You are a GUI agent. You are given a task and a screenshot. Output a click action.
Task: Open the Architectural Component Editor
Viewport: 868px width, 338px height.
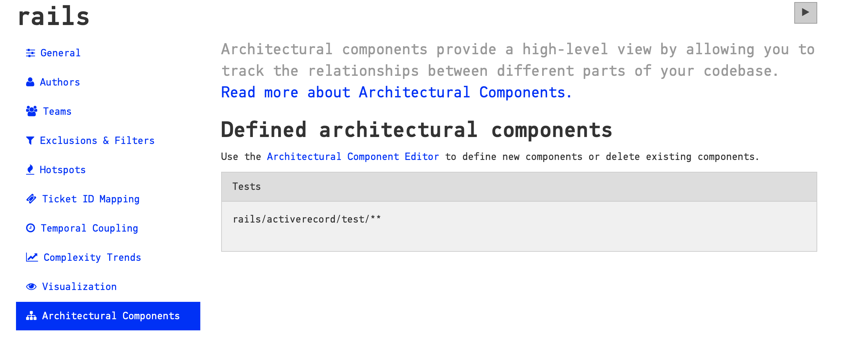pos(353,156)
